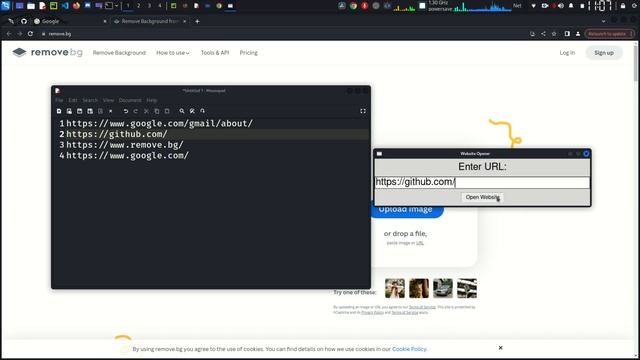
Task: Click the Save icon in Mousepad toolbar
Action: click(x=80, y=111)
